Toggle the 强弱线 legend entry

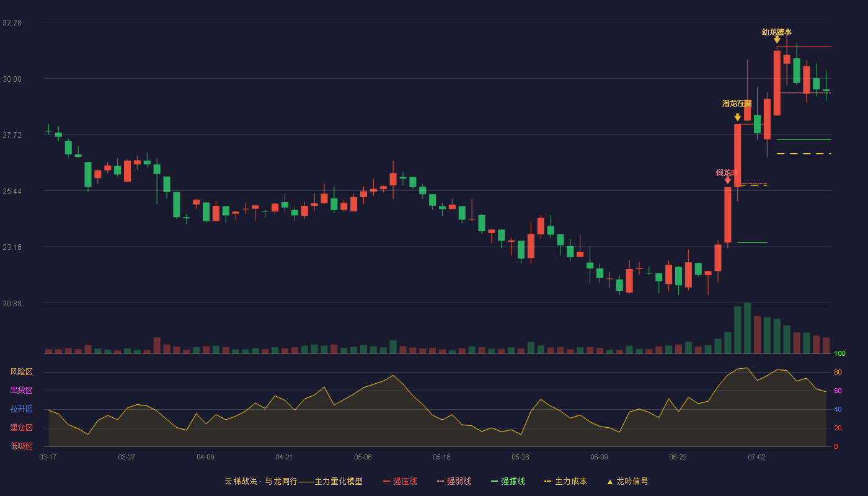click(x=454, y=481)
